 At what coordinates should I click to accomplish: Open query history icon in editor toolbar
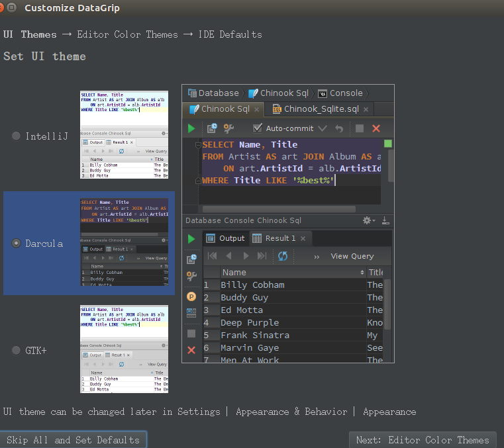(x=212, y=128)
